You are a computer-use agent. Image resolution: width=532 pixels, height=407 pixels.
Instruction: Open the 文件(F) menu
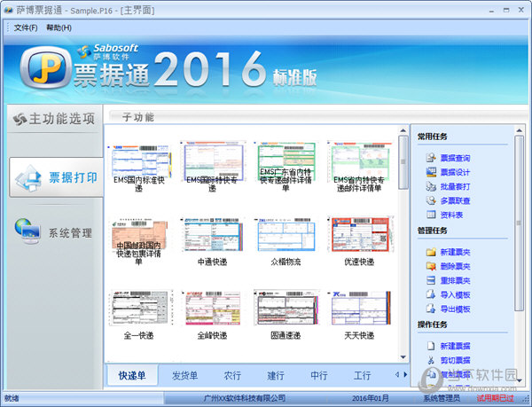click(x=26, y=27)
